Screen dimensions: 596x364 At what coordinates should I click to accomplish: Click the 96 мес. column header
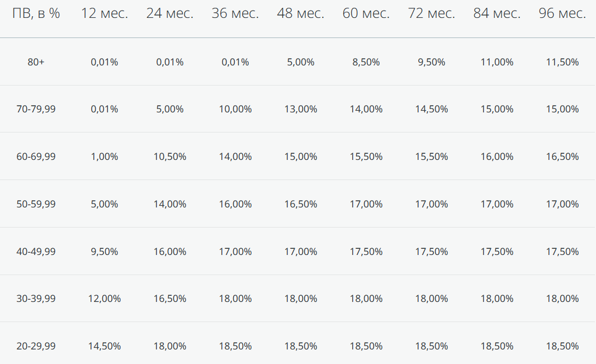pyautogui.click(x=562, y=13)
